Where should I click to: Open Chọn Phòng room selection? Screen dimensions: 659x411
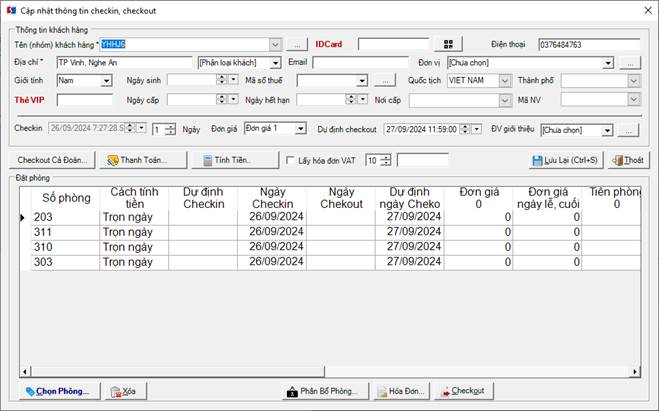tap(60, 391)
